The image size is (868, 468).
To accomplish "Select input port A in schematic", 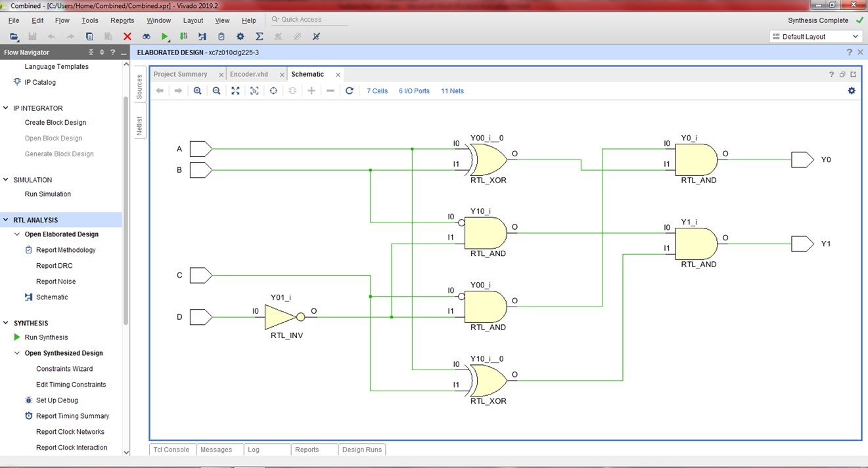I will click(x=201, y=149).
